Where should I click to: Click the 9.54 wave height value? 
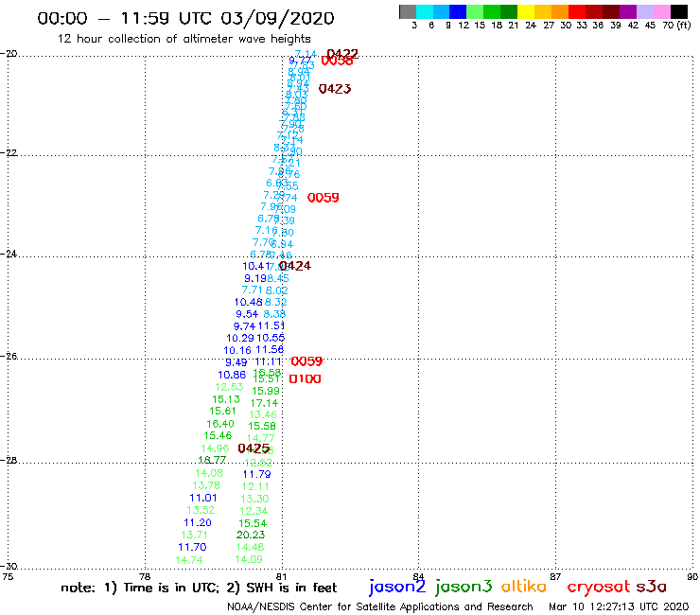click(x=247, y=314)
